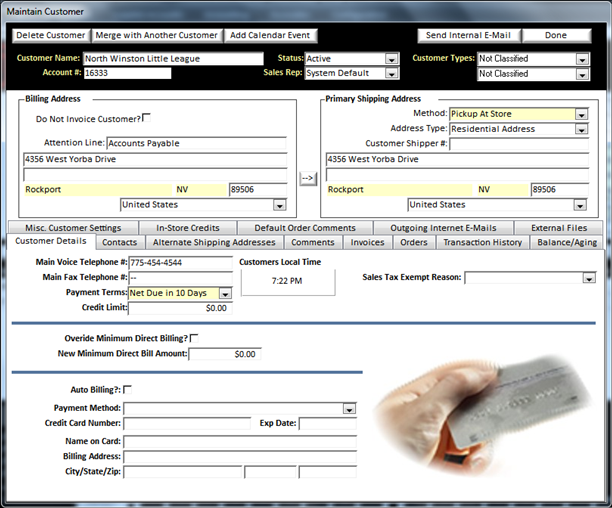This screenshot has height=508, width=612.
Task: Switch to Misc. Customer Settings tab
Action: [x=73, y=228]
